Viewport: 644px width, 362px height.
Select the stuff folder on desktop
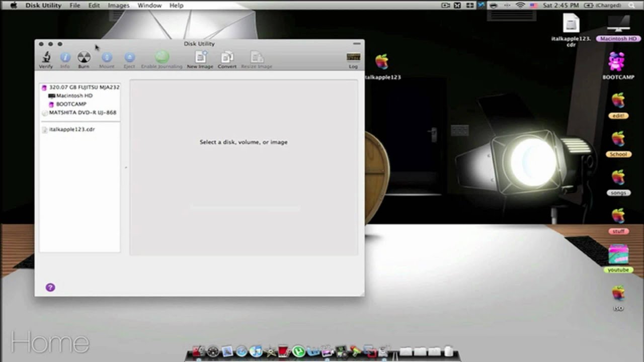pyautogui.click(x=618, y=221)
